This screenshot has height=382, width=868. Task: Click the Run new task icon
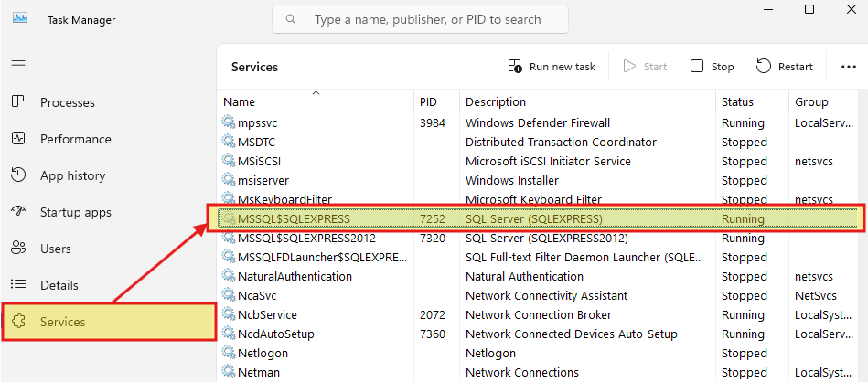click(x=515, y=67)
